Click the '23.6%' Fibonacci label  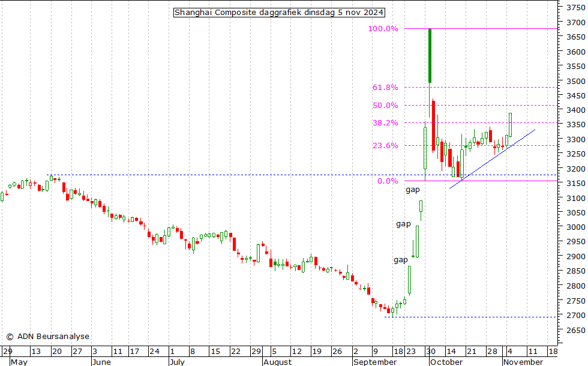(385, 145)
